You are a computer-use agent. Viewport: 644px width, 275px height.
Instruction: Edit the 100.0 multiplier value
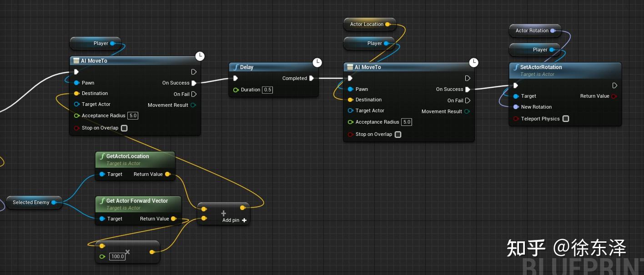pyautogui.click(x=117, y=256)
